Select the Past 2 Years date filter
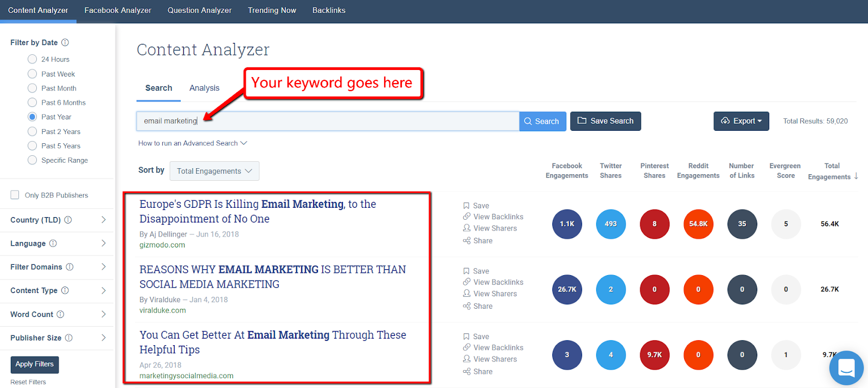The height and width of the screenshot is (388, 868). [x=33, y=131]
